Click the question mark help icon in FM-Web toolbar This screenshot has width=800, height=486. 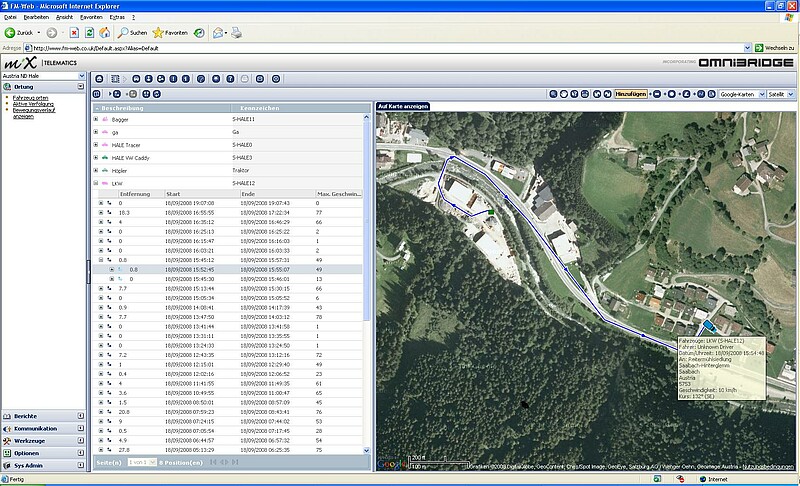[x=231, y=79]
